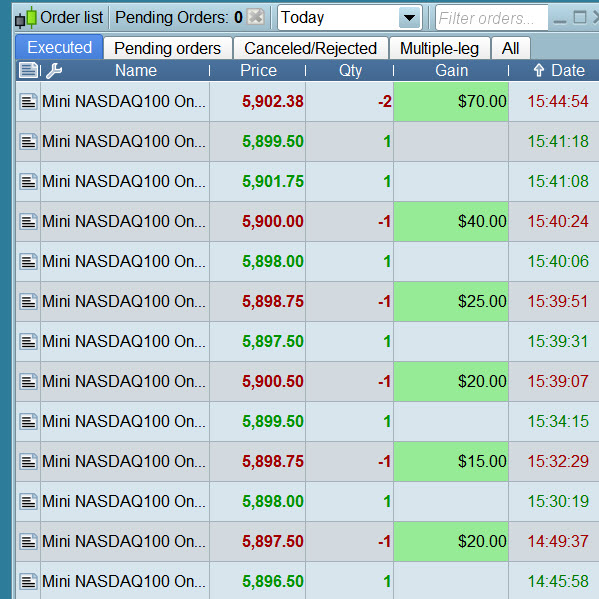This screenshot has width=599, height=599.
Task: Click the $25.00 gain cell
Action: coord(451,301)
